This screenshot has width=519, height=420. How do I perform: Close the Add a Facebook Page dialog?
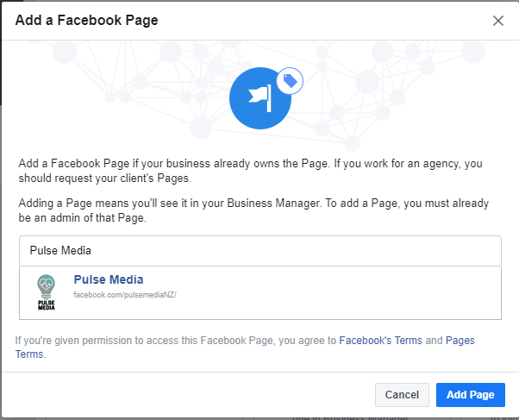(x=497, y=21)
